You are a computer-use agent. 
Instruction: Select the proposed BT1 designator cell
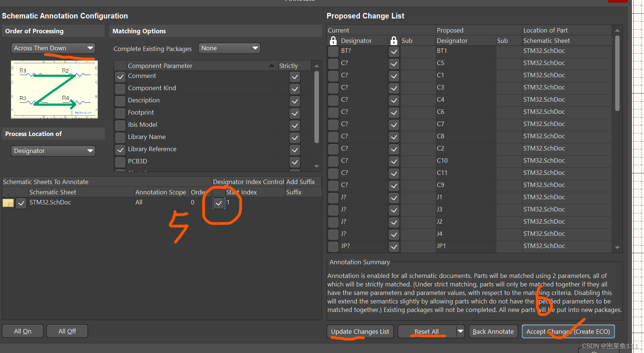[x=466, y=51]
